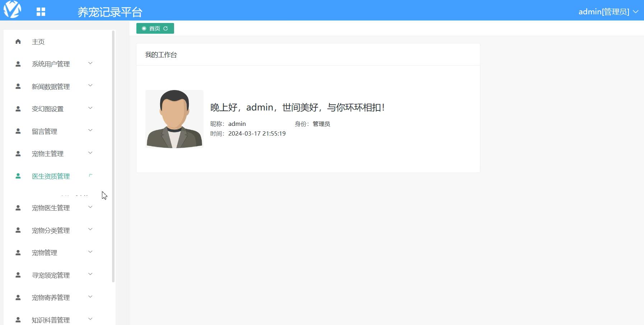Viewport: 644px width, 325px height.
Task: Select the 主页 menu item
Action: [38, 42]
